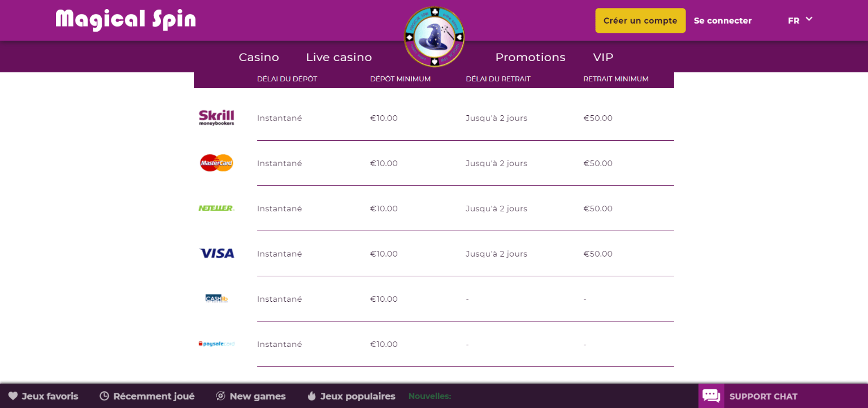Open the Casino menu
The width and height of the screenshot is (868, 408).
point(259,57)
